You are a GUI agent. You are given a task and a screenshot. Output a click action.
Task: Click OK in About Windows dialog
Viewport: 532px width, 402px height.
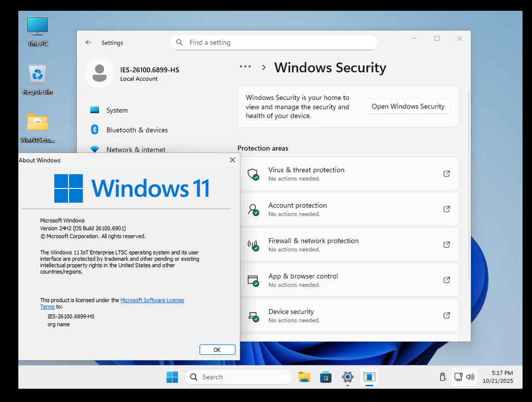(217, 350)
